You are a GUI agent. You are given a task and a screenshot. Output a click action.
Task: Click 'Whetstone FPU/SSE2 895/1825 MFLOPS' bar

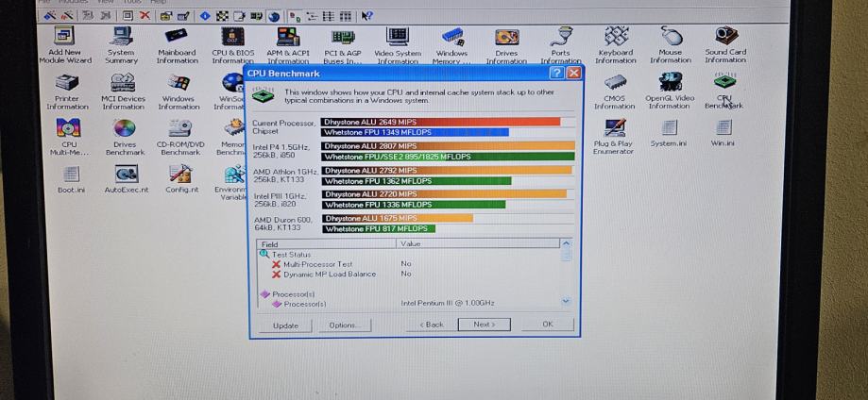[x=449, y=157]
